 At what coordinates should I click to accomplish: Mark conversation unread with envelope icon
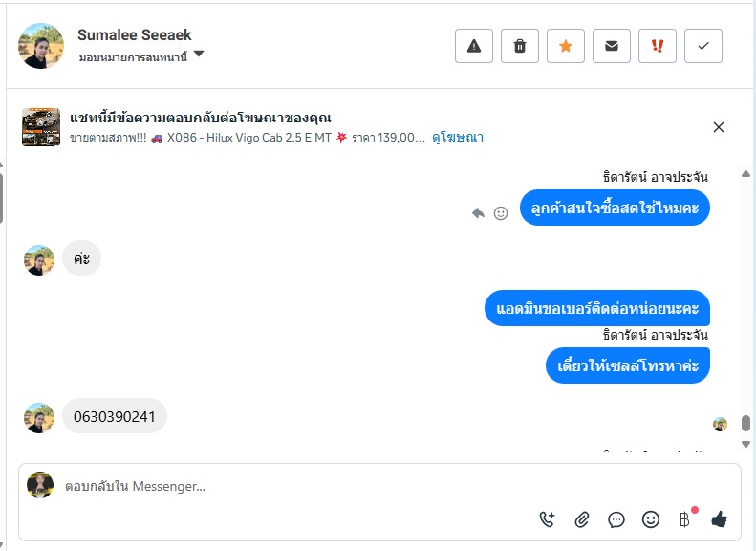612,46
